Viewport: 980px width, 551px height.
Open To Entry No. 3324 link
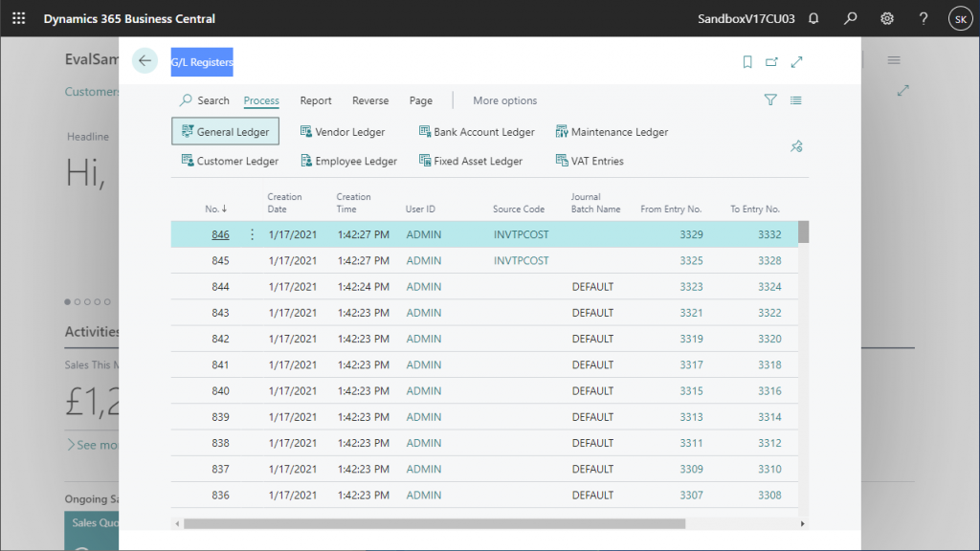[769, 287]
